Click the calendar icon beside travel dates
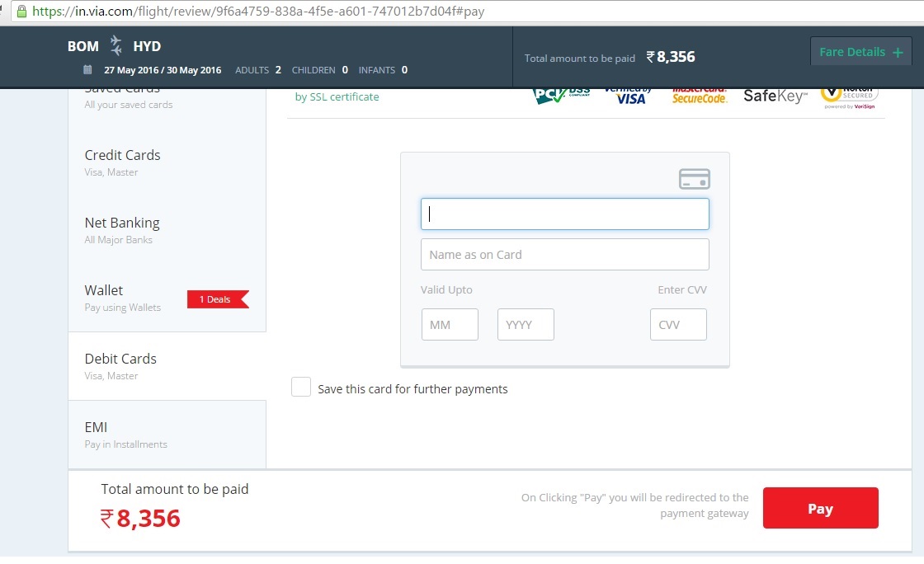This screenshot has width=924, height=564. pos(88,70)
